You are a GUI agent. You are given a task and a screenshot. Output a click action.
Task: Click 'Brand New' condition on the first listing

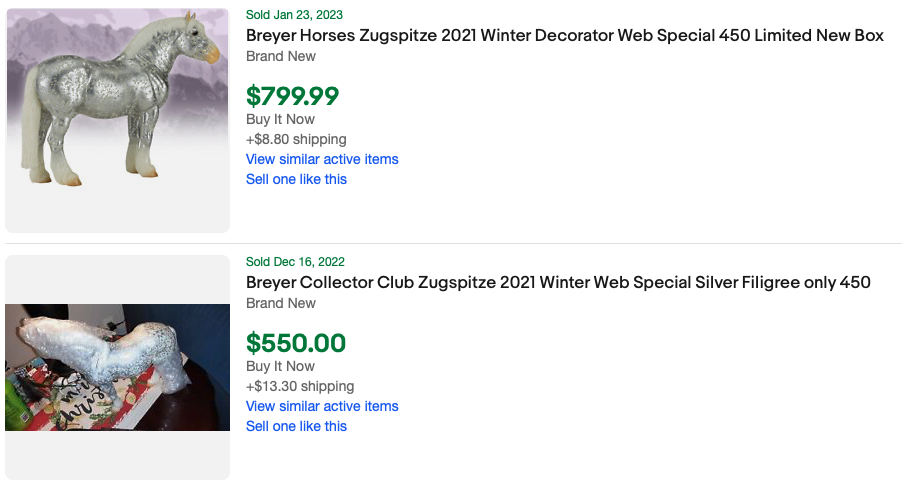[x=281, y=56]
